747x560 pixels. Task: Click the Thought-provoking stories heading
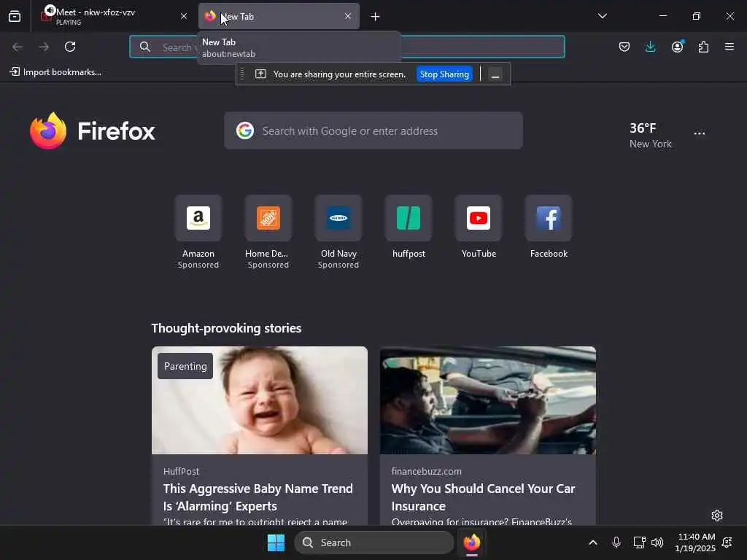coord(226,328)
